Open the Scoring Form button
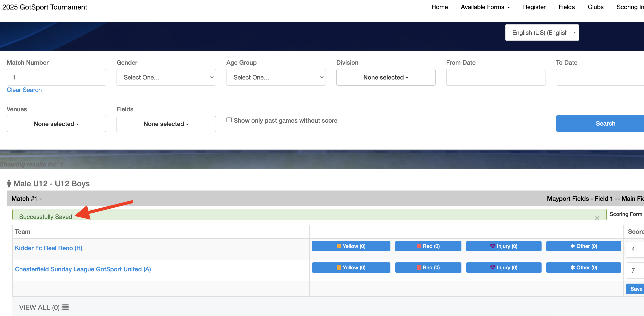Screen dimensions: 644x316 coord(625,214)
